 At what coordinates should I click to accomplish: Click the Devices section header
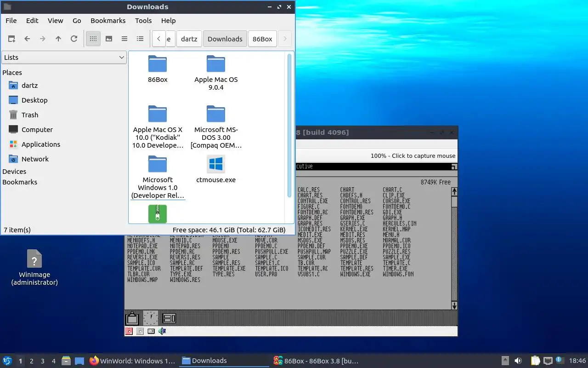(x=14, y=172)
